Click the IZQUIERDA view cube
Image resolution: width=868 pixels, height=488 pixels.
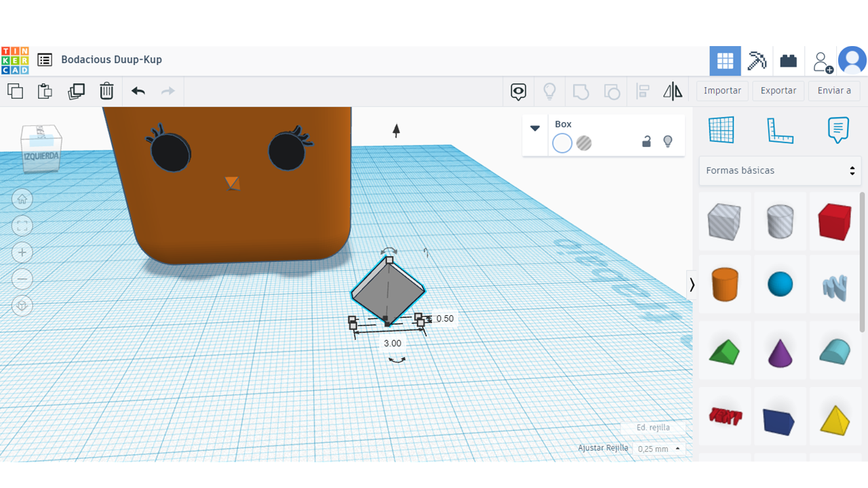(x=41, y=157)
